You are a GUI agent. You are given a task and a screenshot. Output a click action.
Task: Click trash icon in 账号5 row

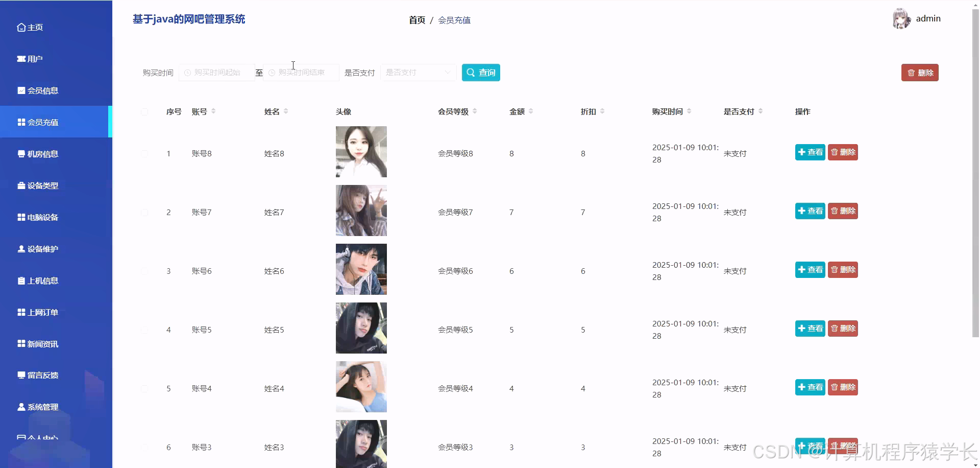tap(835, 329)
